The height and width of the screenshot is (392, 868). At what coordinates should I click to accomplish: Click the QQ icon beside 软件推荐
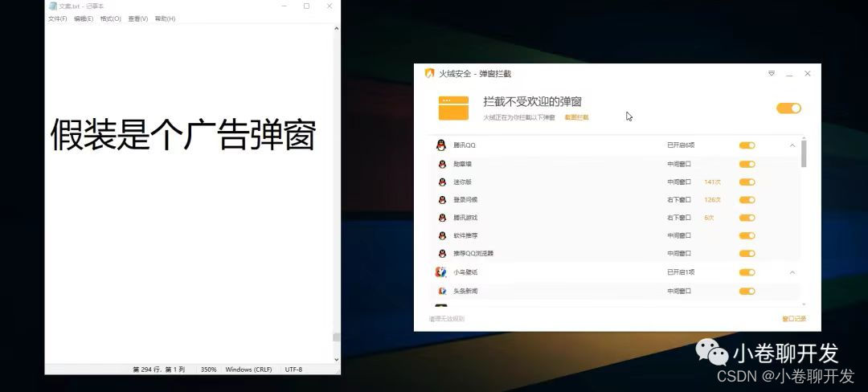click(442, 235)
